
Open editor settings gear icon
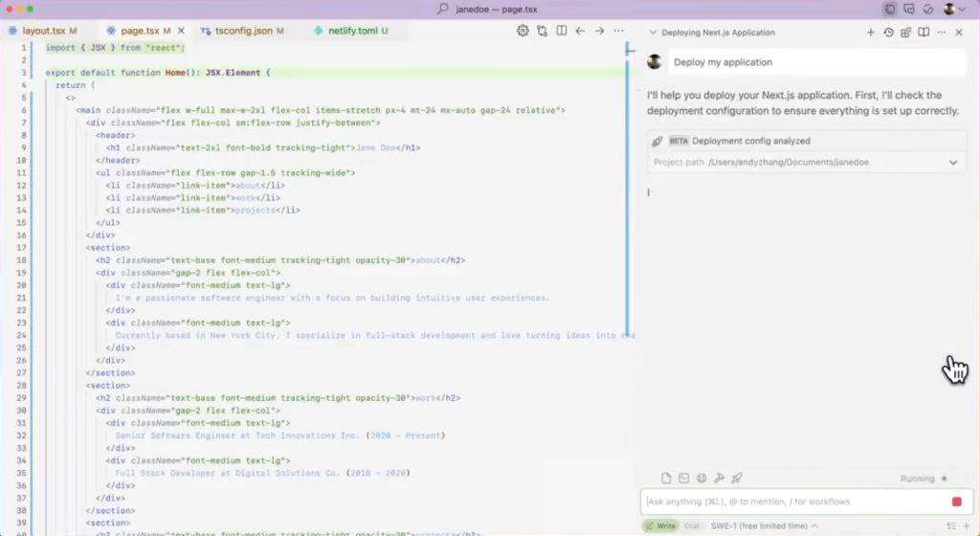523,31
